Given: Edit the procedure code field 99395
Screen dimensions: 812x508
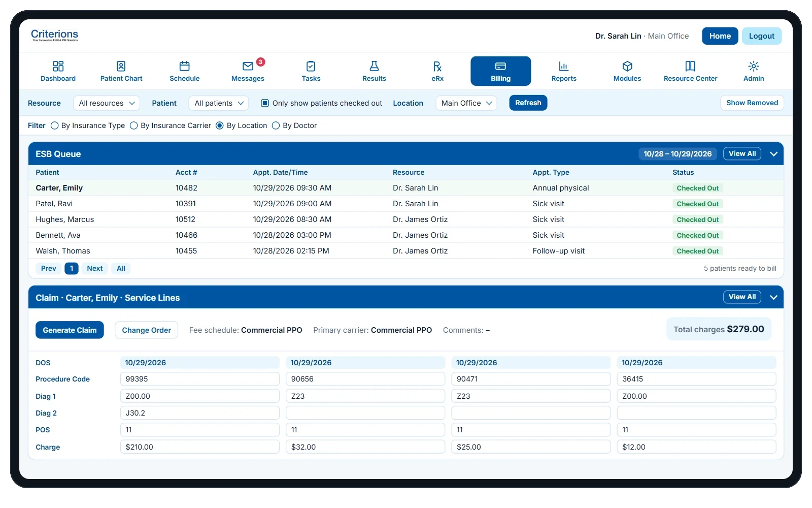Looking at the screenshot, I should (x=199, y=379).
